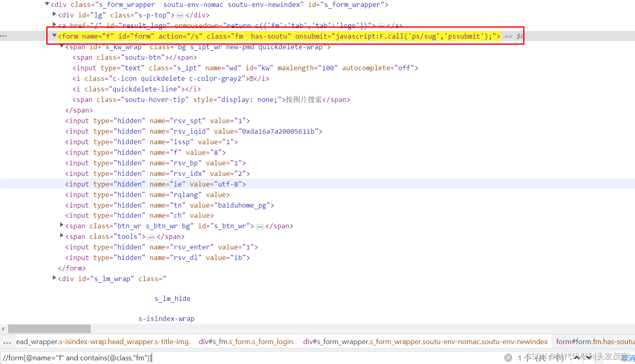
Task: Select the soutu-hover-tip span line
Action: (211, 100)
